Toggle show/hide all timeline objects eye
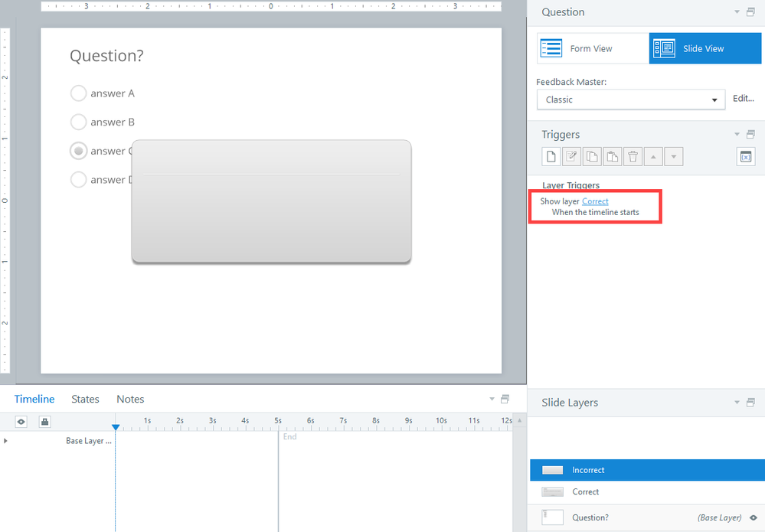Viewport: 765px width, 532px height. (21, 422)
